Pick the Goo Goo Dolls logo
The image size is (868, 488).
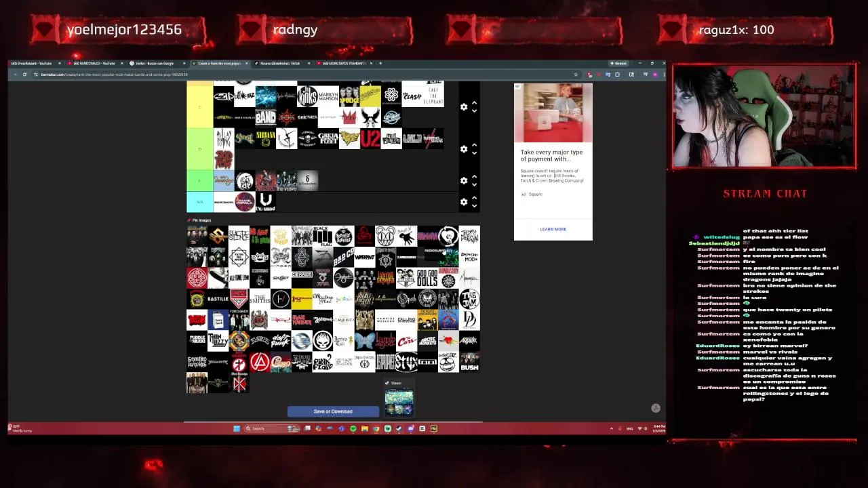[x=427, y=278]
